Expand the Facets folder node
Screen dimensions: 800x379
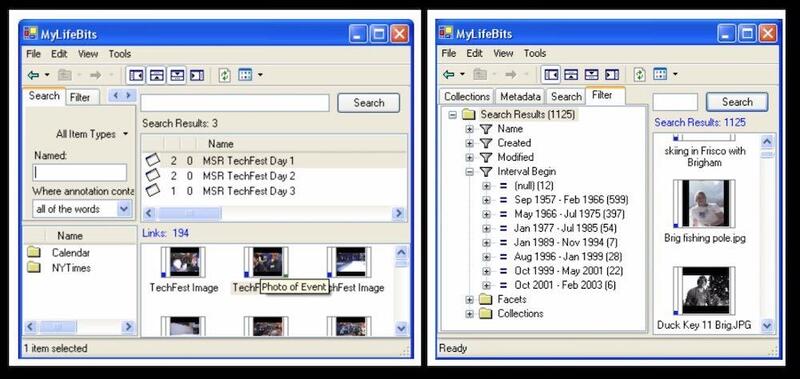[469, 299]
